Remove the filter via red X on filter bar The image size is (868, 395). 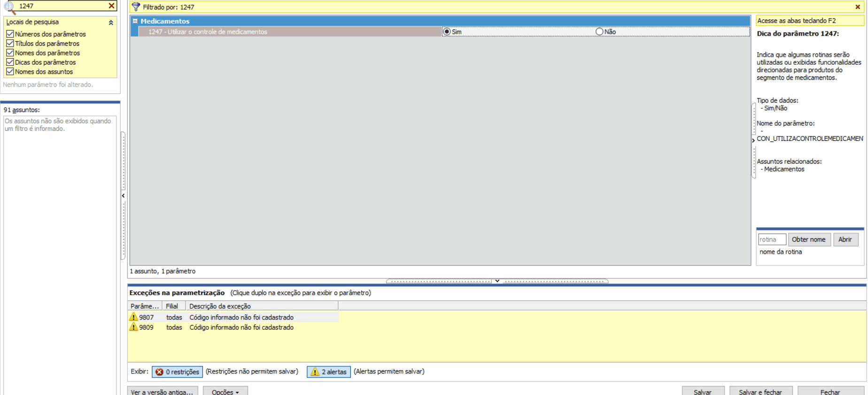point(858,7)
